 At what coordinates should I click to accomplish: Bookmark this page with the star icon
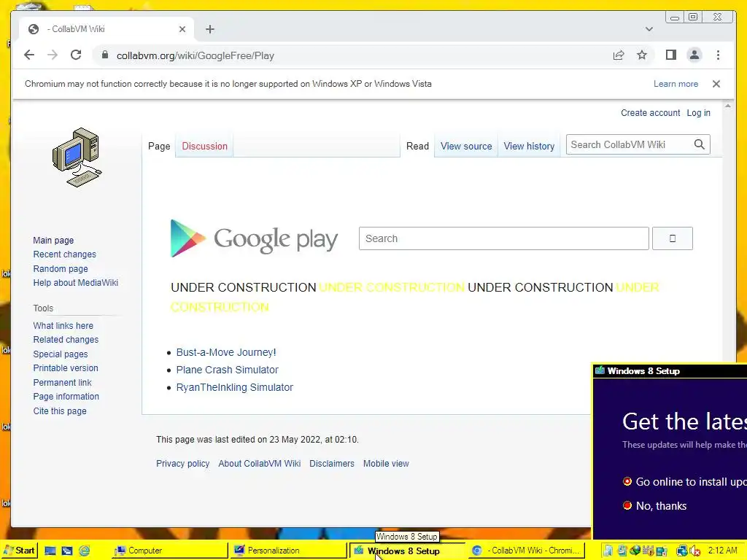[642, 55]
